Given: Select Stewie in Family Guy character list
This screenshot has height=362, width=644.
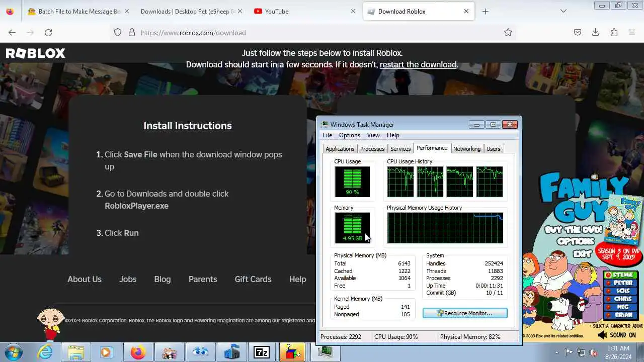Looking at the screenshot, I should (621, 275).
